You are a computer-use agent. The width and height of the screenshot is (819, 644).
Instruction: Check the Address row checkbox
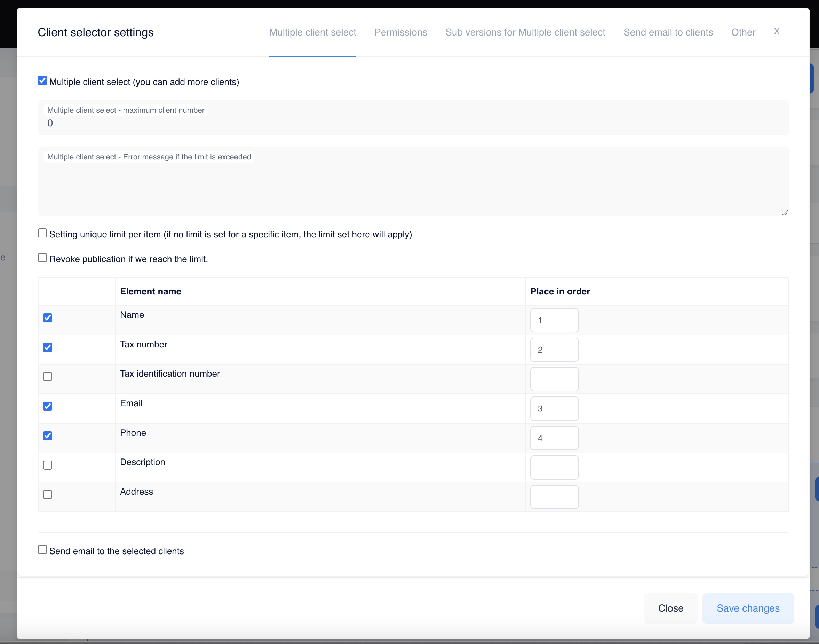tap(48, 494)
